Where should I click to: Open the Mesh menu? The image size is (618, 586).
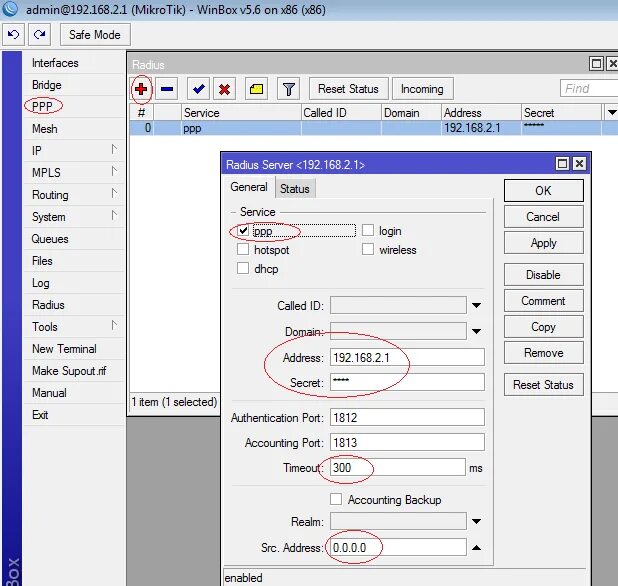tap(45, 129)
